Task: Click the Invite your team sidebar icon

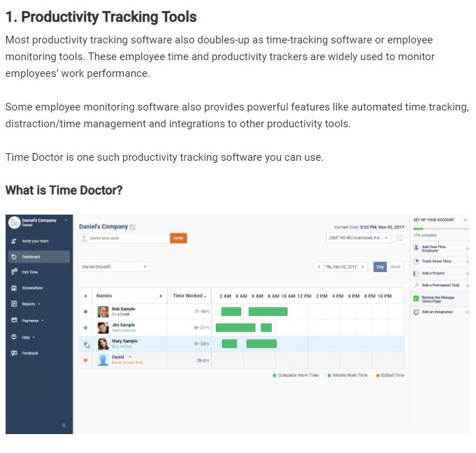Action: pos(14,241)
